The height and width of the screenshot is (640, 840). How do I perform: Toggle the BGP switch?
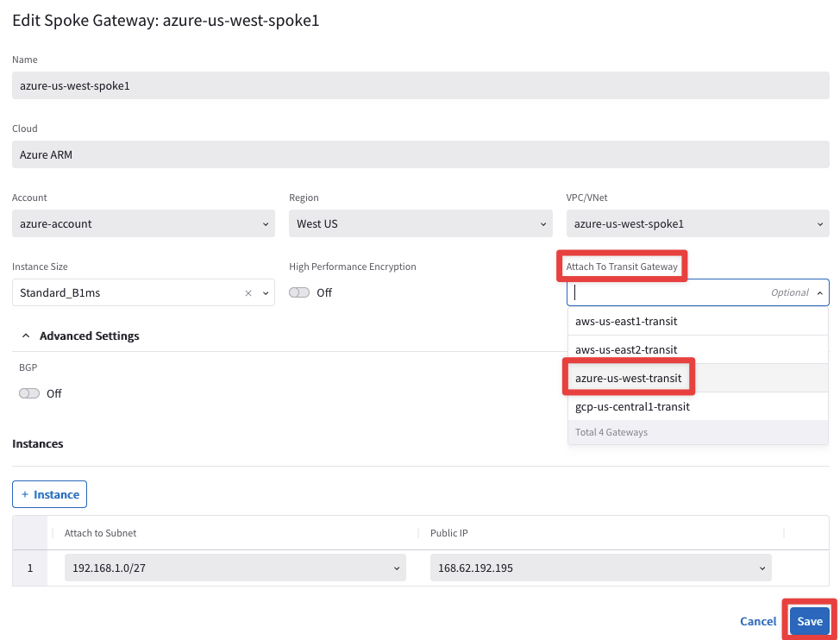click(x=29, y=393)
